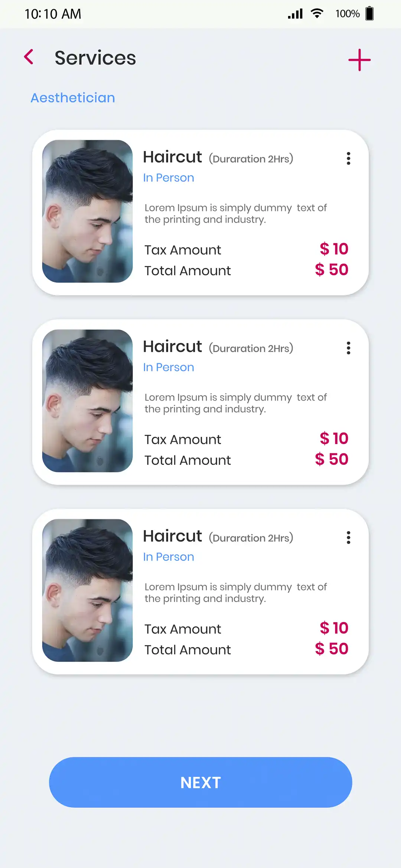
Task: Tap third card's Lorem Ipsum description
Action: point(235,592)
